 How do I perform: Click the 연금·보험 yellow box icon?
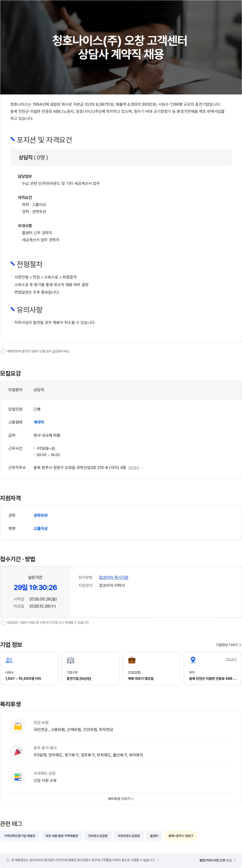pyautogui.click(x=18, y=726)
